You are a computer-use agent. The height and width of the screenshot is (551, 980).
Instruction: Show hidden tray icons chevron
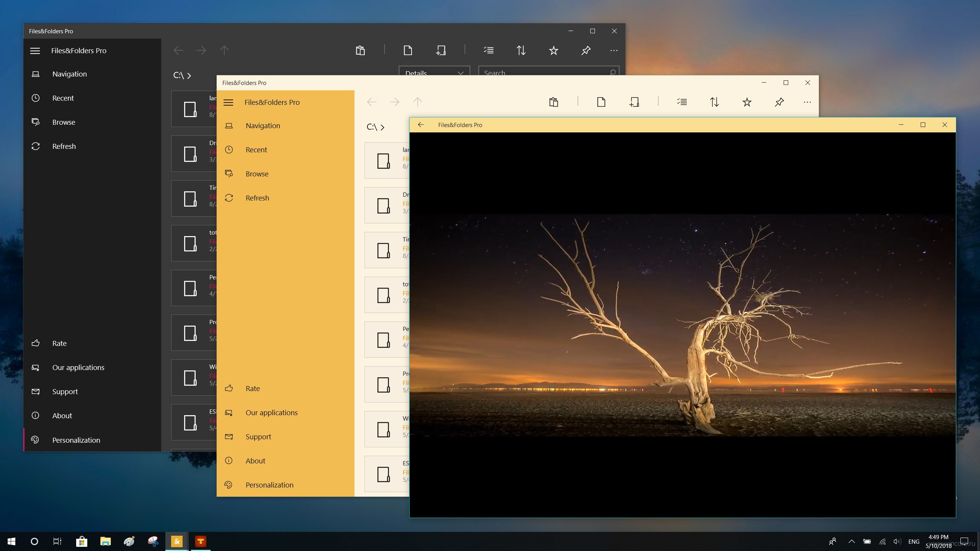[x=851, y=541]
